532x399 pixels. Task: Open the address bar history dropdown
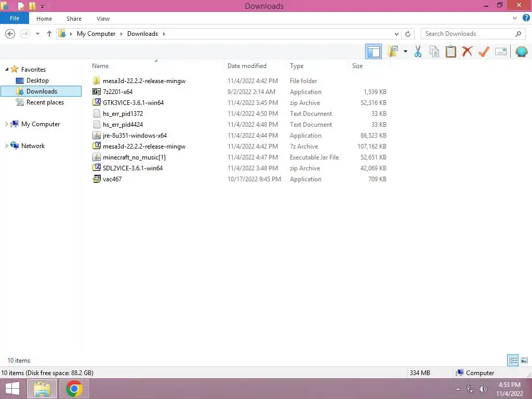(x=396, y=34)
